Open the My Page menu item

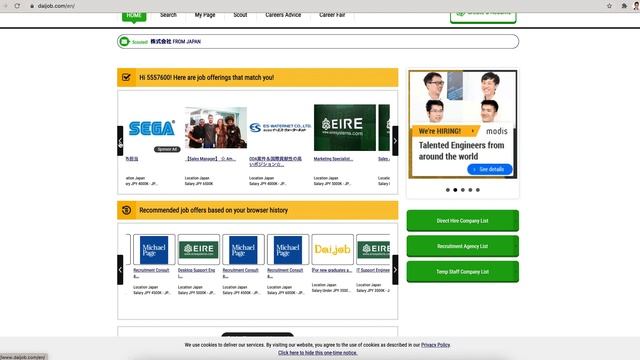(205, 15)
